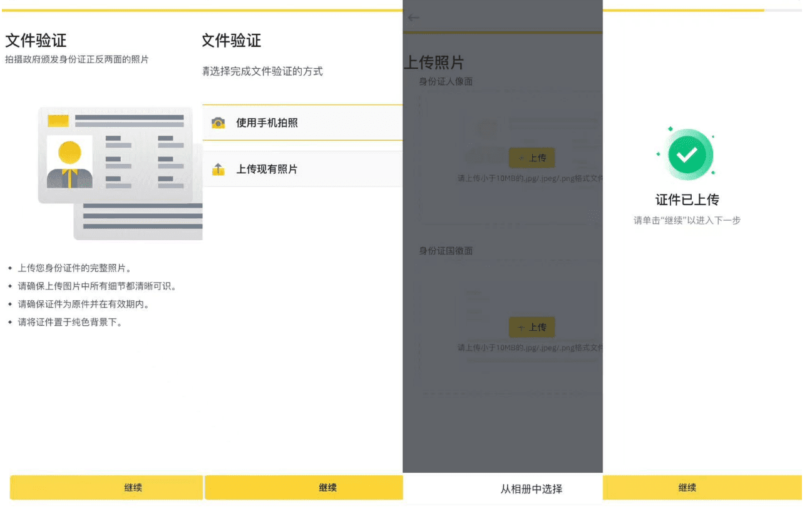Image resolution: width=812 pixels, height=511 pixels.
Task: Select the 使用手机拍照 option
Action: pyautogui.click(x=302, y=123)
